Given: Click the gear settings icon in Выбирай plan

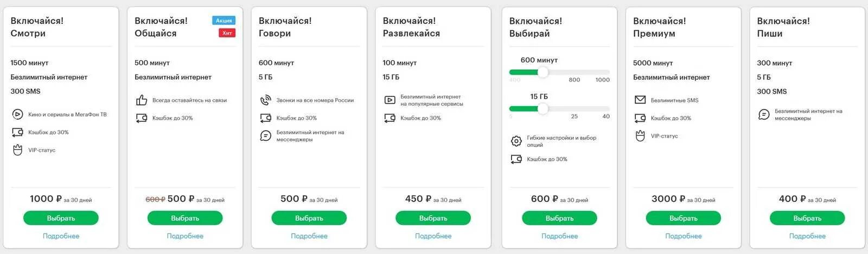Looking at the screenshot, I should tap(516, 141).
